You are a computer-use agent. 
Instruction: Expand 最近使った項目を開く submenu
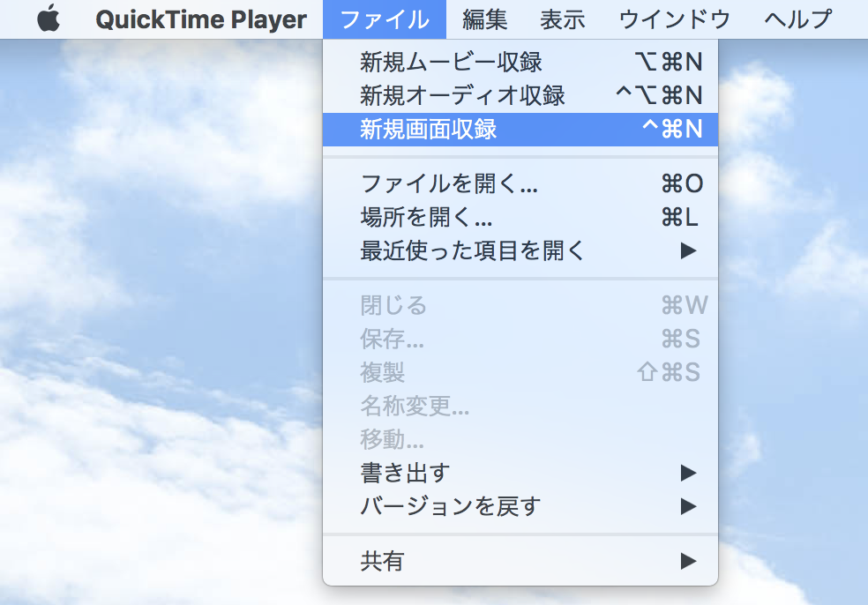520,250
